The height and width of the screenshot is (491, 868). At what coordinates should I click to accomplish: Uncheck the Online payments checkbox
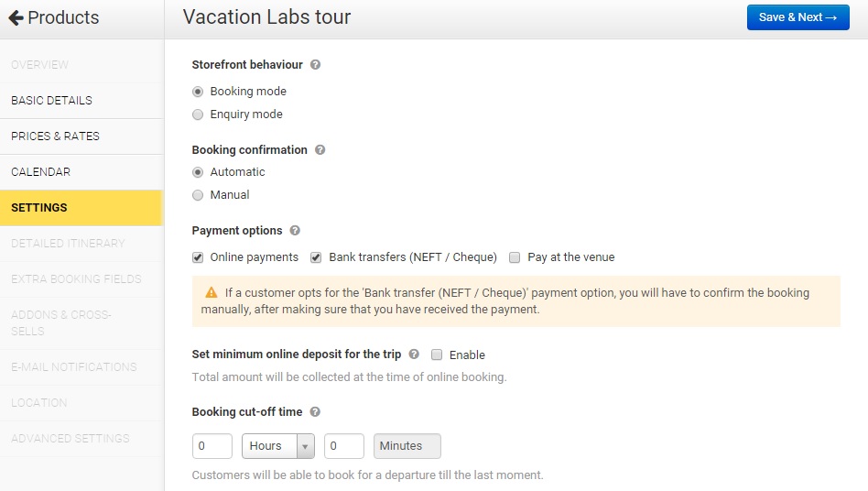tap(198, 257)
